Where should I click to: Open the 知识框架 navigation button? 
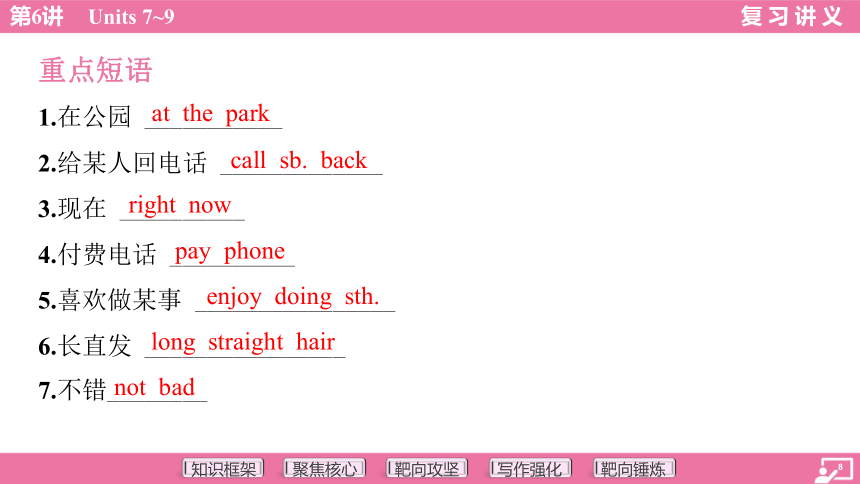(x=223, y=469)
